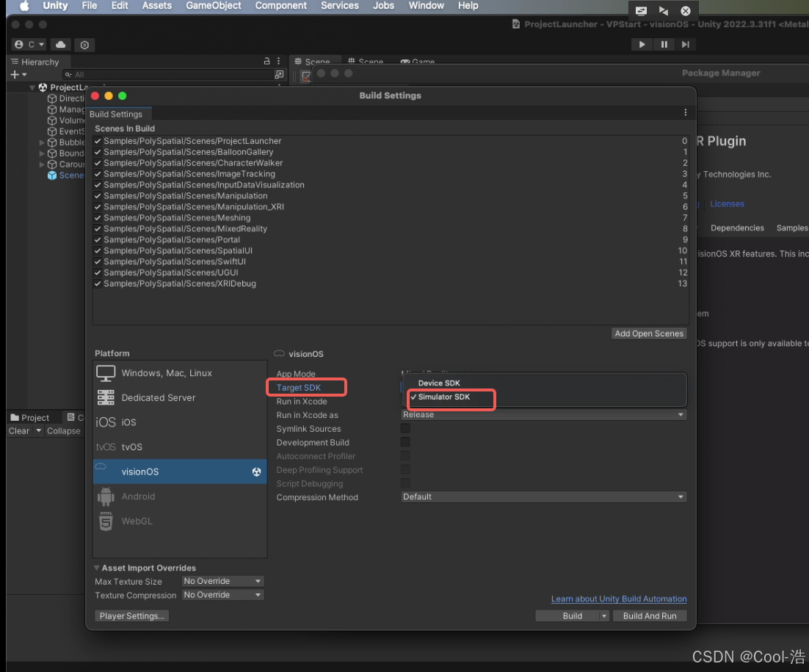The image size is (809, 672).
Task: Toggle the Hierarchy panel lock icon
Action: coord(266,61)
